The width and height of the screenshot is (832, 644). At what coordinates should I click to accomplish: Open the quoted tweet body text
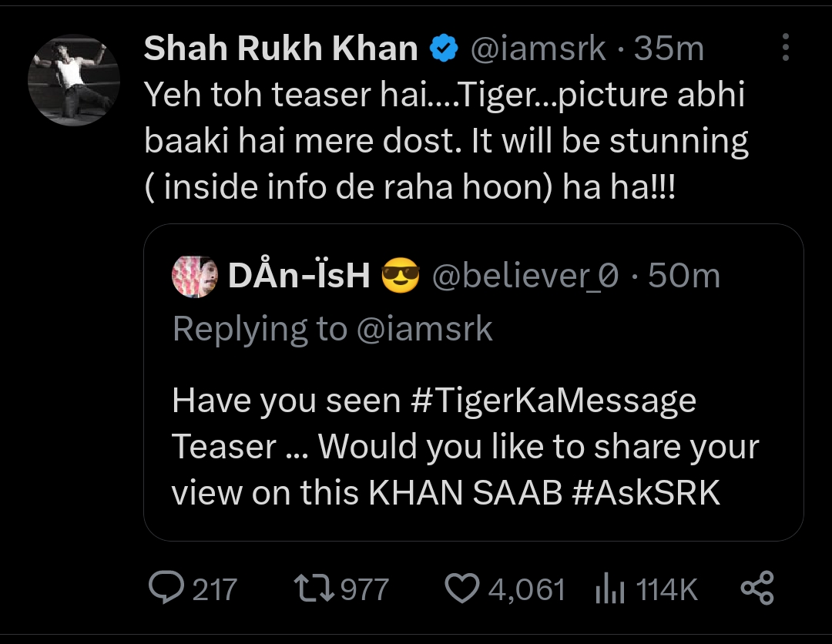[462, 447]
